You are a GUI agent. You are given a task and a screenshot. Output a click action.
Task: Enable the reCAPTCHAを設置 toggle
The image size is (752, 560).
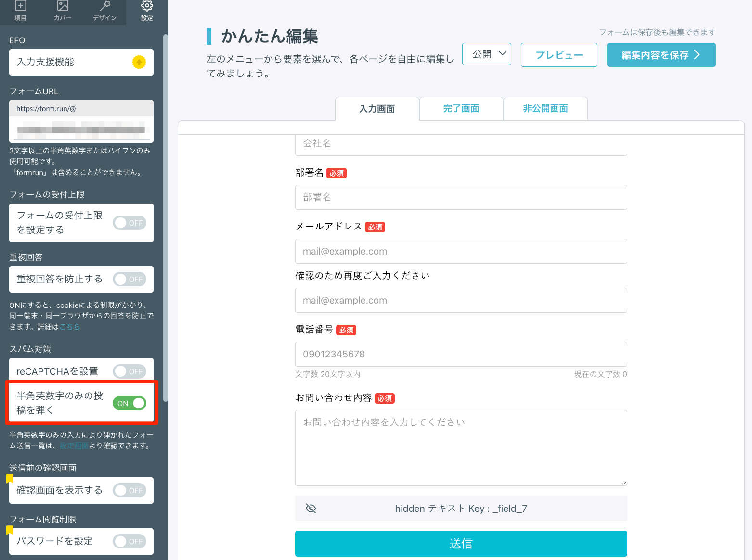130,371
